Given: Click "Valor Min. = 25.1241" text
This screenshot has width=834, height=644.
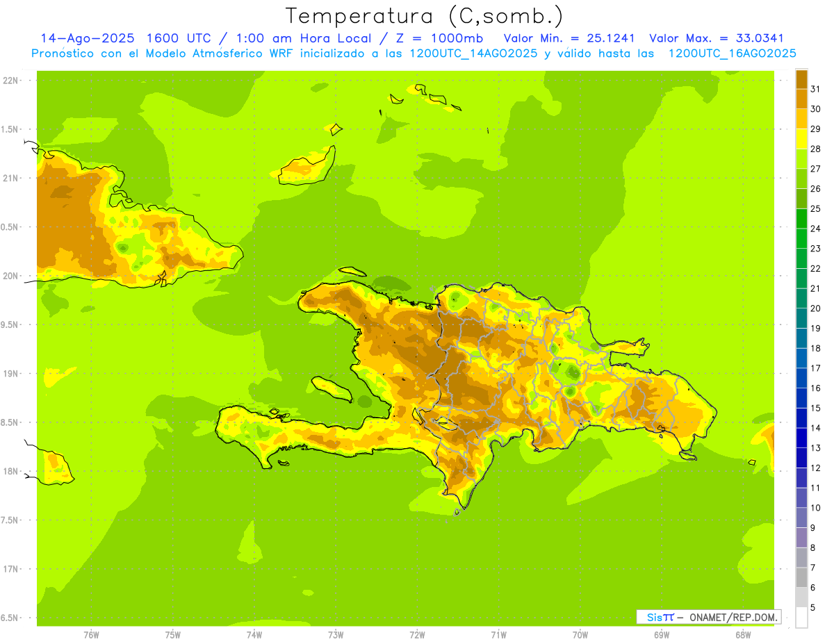Looking at the screenshot, I should click(x=569, y=38).
